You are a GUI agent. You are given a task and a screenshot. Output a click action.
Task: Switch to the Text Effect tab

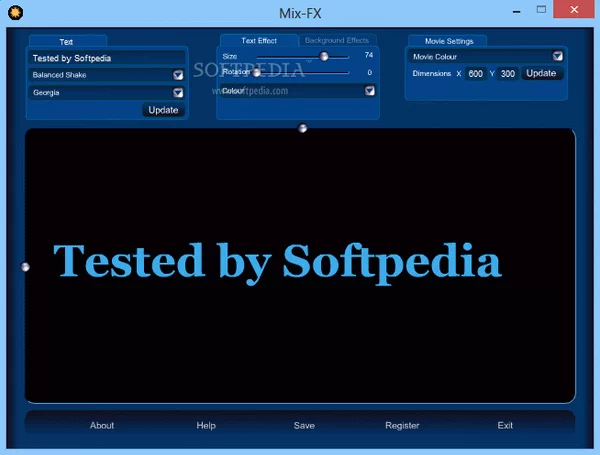pos(259,41)
